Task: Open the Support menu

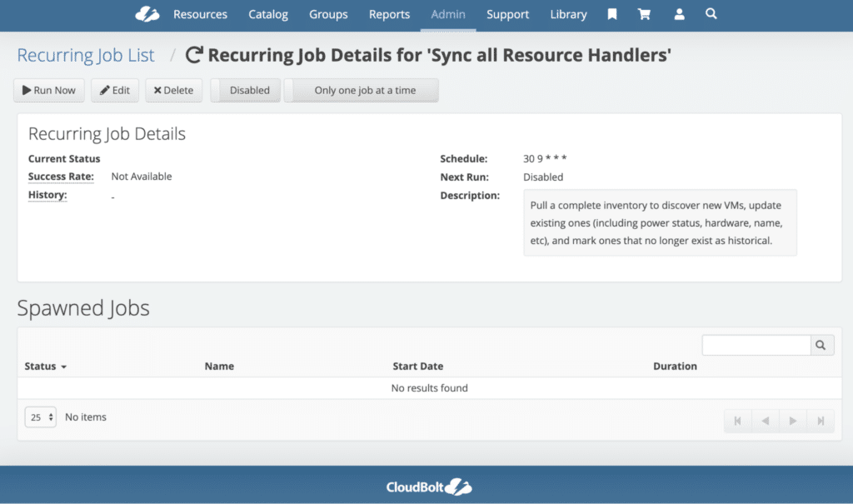Action: (507, 14)
